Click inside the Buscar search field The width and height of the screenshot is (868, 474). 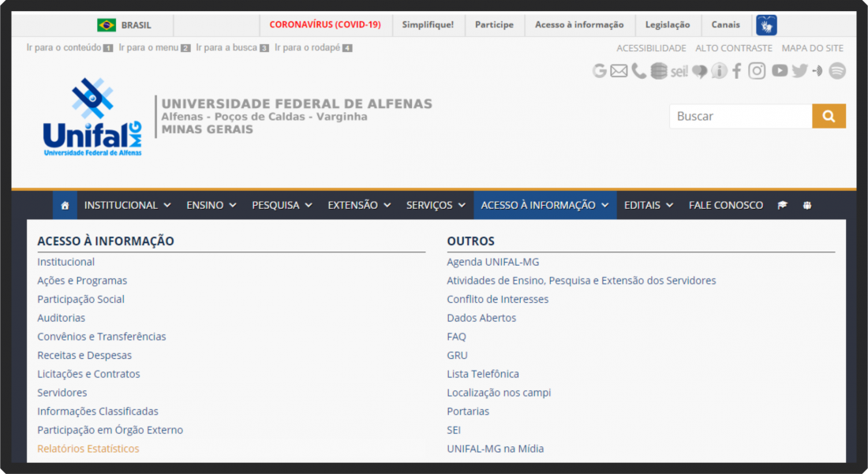pyautogui.click(x=741, y=116)
